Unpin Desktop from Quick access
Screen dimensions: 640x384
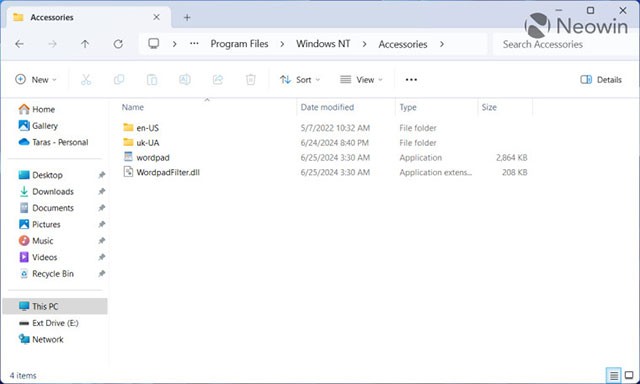point(102,175)
